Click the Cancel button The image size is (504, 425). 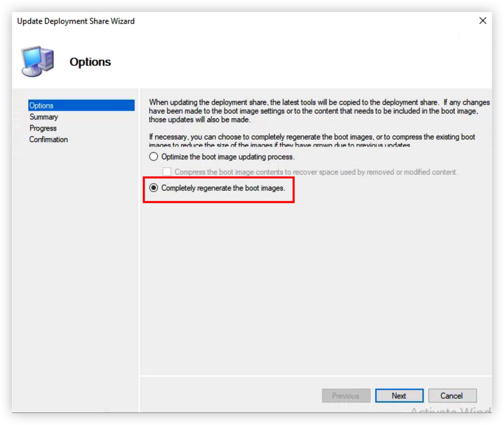(x=452, y=396)
